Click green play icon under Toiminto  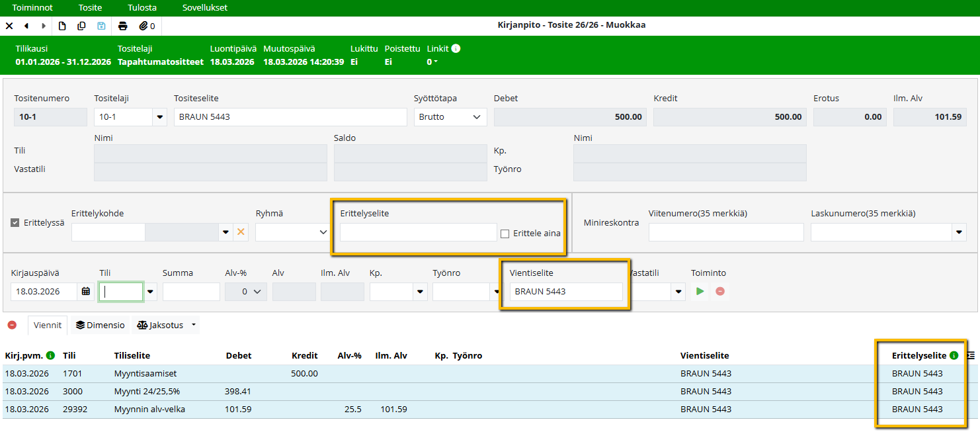pos(700,292)
